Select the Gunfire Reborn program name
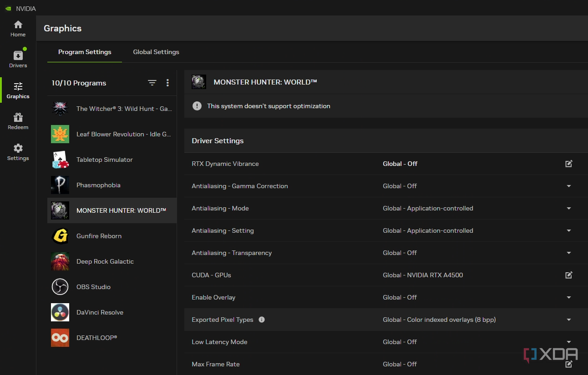The height and width of the screenshot is (375, 588). [99, 236]
